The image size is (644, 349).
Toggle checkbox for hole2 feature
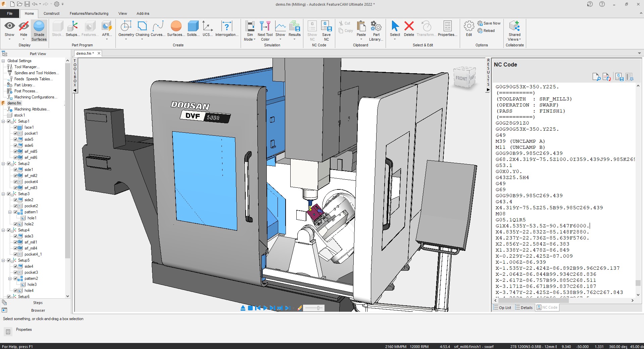pos(15,224)
